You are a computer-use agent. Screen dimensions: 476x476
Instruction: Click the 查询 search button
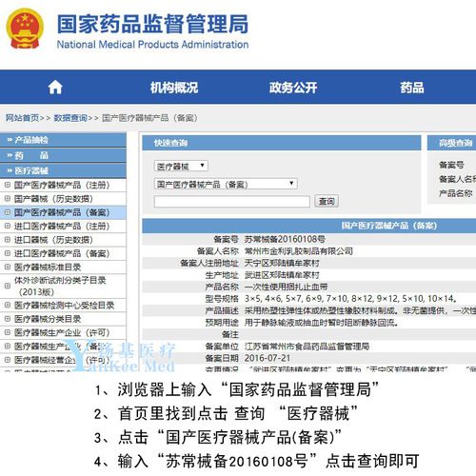tap(327, 201)
